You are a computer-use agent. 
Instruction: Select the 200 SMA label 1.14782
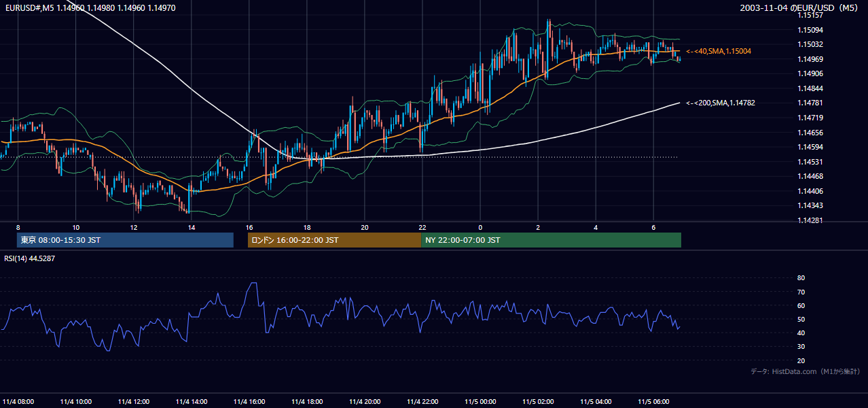721,103
